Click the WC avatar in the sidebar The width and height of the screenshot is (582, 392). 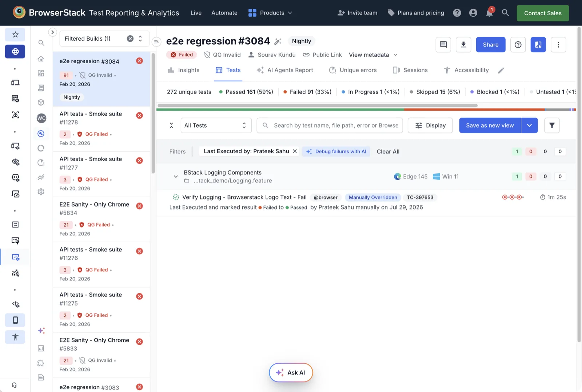[41, 118]
